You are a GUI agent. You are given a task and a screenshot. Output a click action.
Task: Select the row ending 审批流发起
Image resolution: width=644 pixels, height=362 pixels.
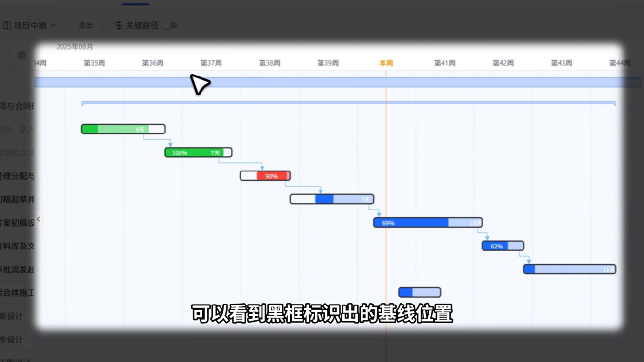pos(17,269)
